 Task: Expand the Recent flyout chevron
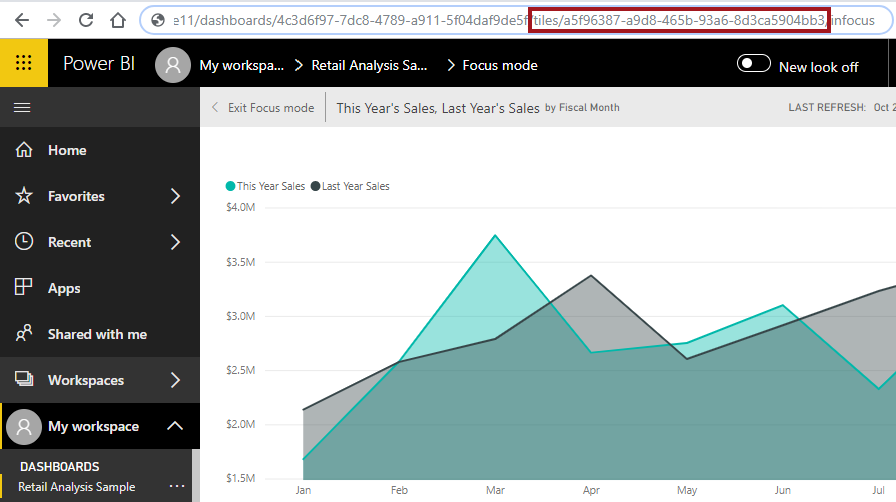[175, 242]
